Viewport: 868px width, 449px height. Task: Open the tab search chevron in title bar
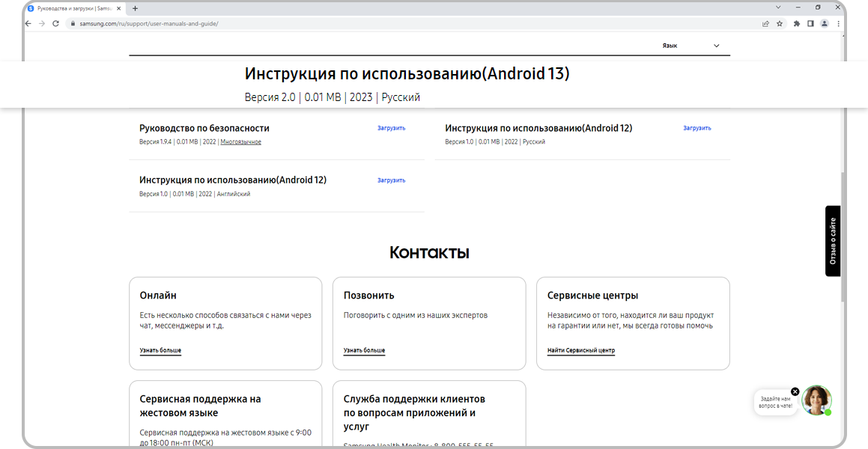[x=780, y=7]
